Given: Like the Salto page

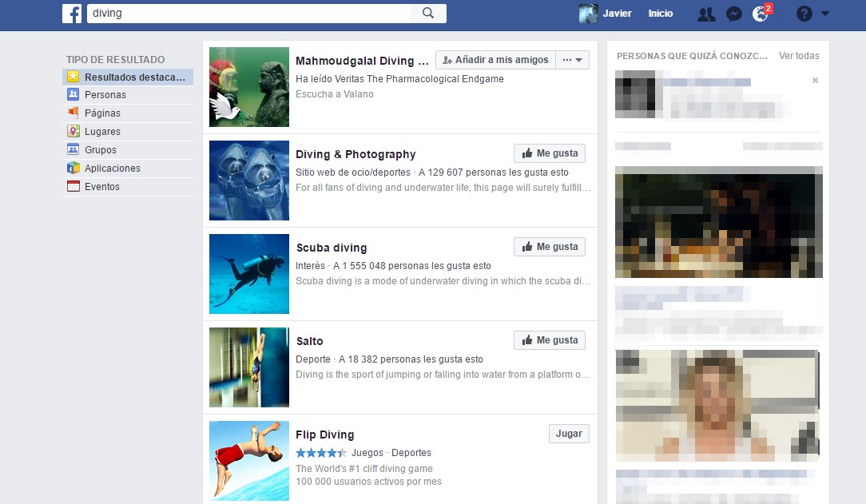Looking at the screenshot, I should pos(550,340).
